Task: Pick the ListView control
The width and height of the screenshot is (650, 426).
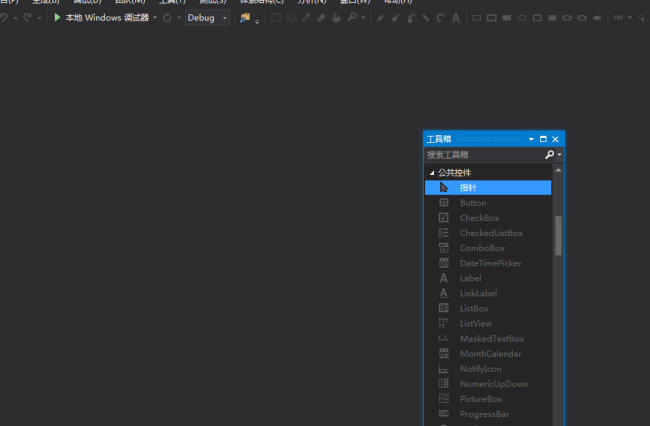Action: (475, 323)
